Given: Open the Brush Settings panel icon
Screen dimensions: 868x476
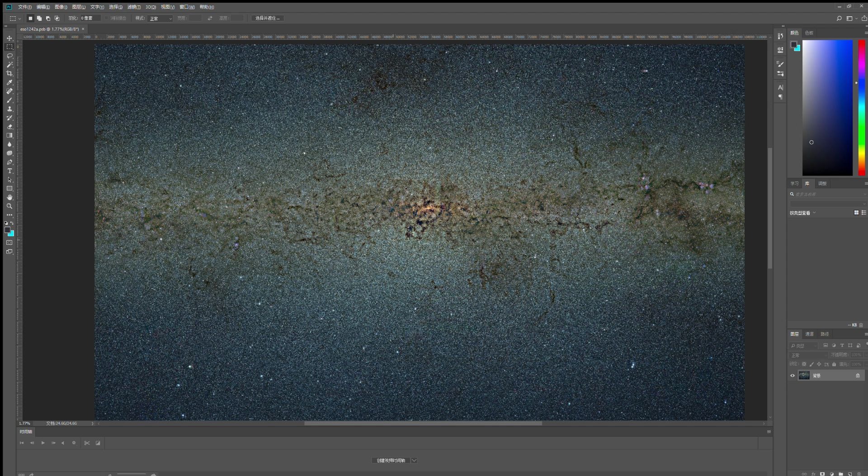Looking at the screenshot, I should [x=780, y=64].
